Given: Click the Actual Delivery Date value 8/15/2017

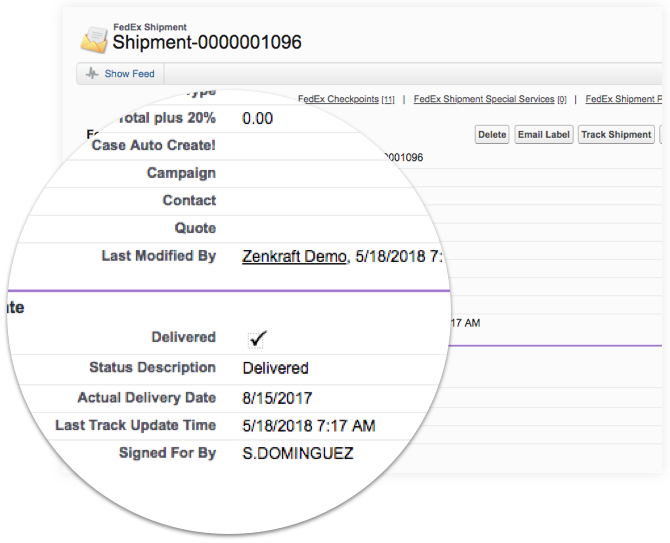Looking at the screenshot, I should 277,398.
